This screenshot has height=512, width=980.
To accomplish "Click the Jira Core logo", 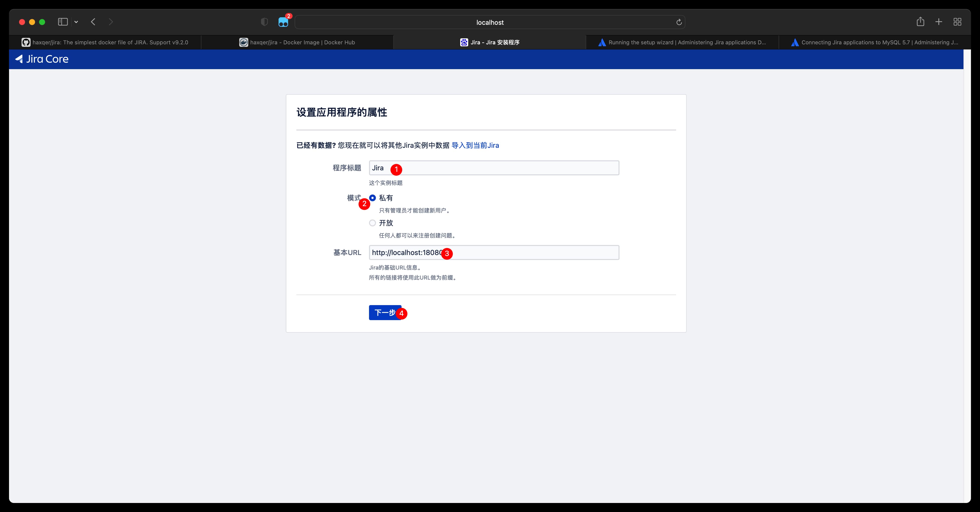I will click(42, 59).
